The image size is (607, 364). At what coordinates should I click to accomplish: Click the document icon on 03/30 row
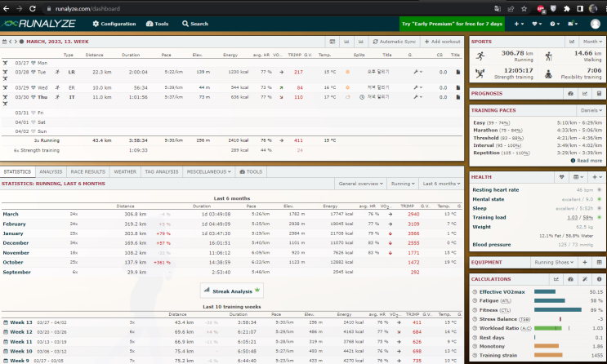pos(458,97)
